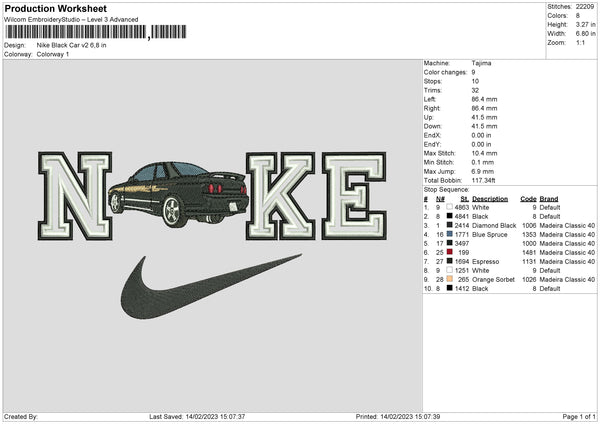This screenshot has width=600, height=424.
Task: Click the 'EndX:' label
Action: (432, 135)
